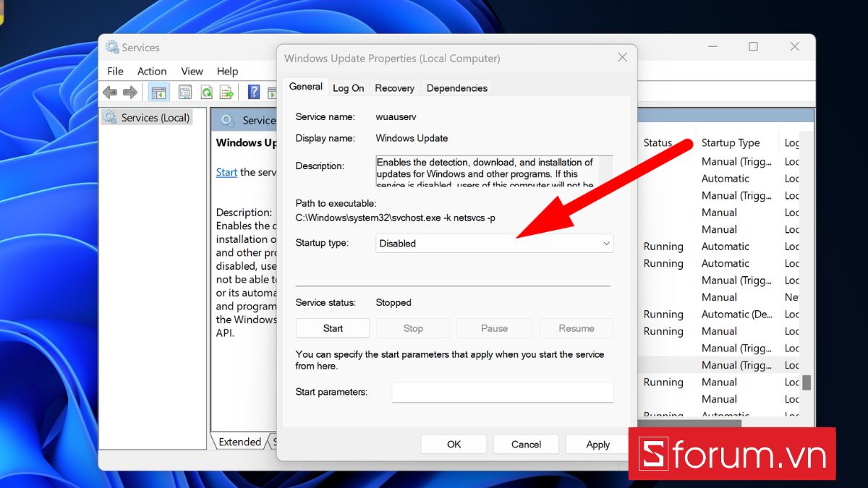Click the Services gear icon in title bar
The height and width of the screenshot is (488, 868).
112,47
